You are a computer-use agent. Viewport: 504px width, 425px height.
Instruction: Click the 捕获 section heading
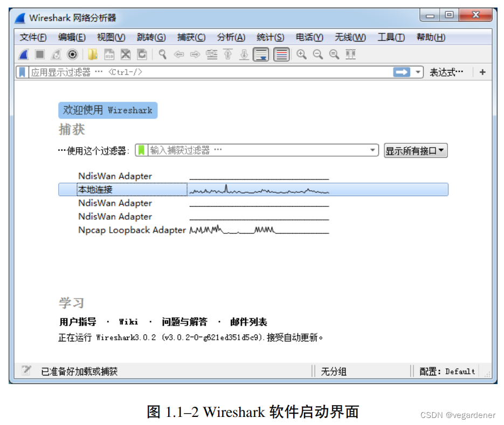click(x=72, y=129)
